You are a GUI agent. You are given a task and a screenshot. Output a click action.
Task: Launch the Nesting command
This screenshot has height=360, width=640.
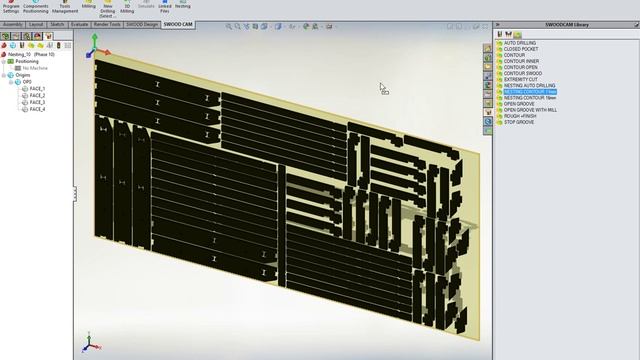(182, 5)
